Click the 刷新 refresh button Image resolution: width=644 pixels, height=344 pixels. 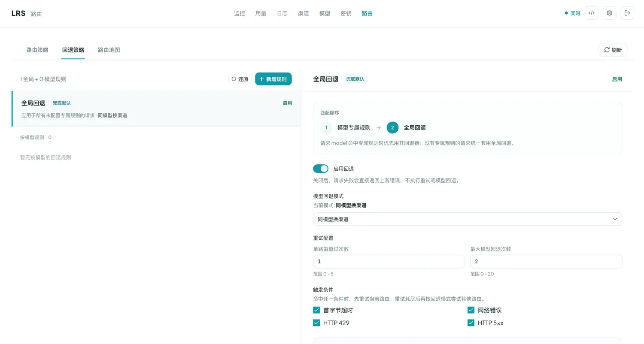(x=613, y=50)
